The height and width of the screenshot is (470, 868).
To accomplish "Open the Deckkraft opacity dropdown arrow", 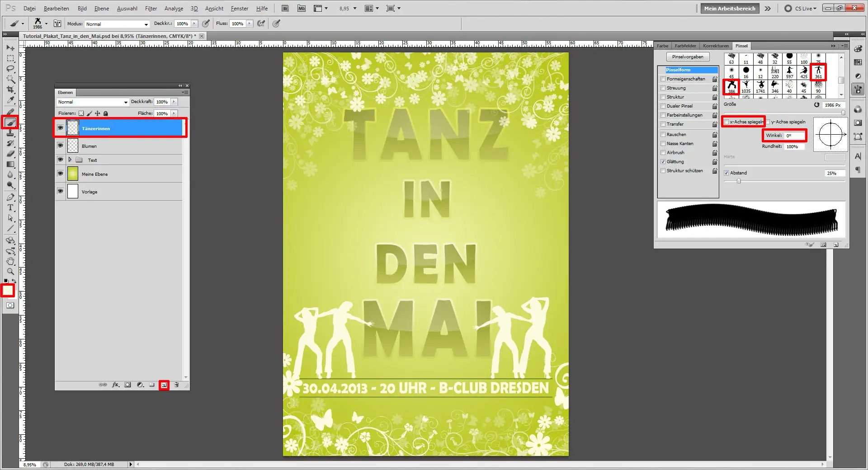I will tap(173, 102).
